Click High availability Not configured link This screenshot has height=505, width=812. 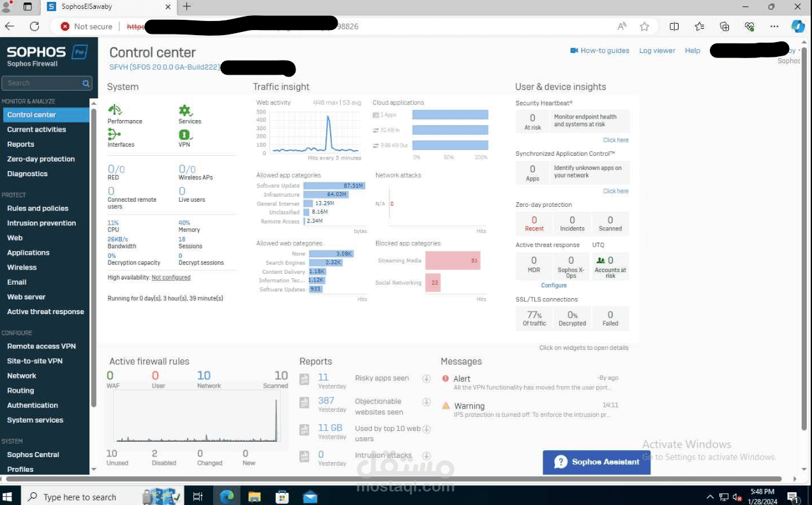[170, 278]
